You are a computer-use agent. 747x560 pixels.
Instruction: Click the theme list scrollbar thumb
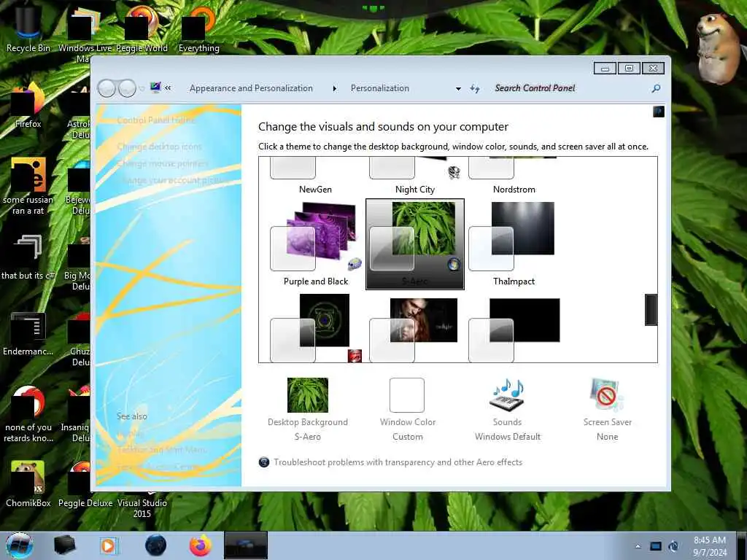[x=651, y=309]
